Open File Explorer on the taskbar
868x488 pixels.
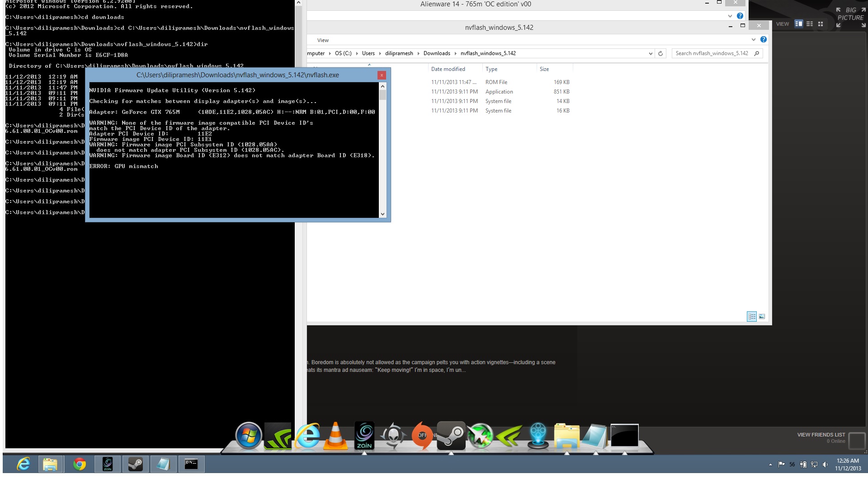[50, 464]
